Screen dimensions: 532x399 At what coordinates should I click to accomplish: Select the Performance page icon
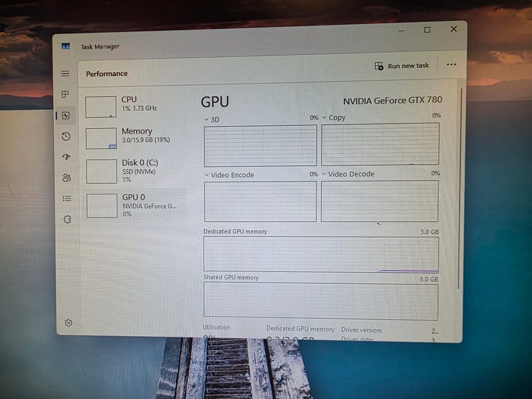pos(66,116)
